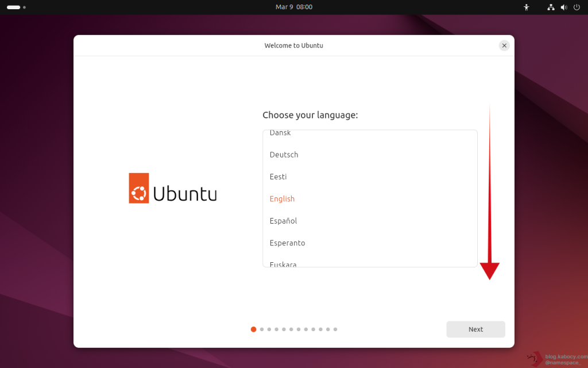Click the Next button

(x=475, y=329)
